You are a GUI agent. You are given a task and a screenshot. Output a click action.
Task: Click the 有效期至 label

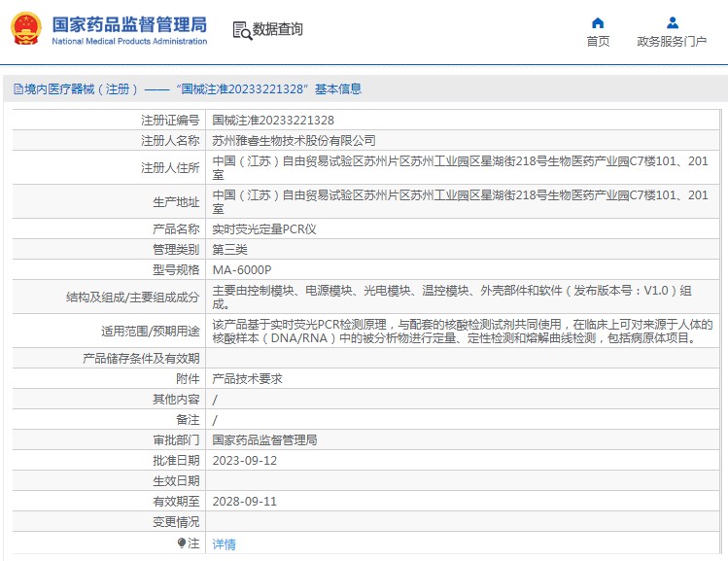177,501
